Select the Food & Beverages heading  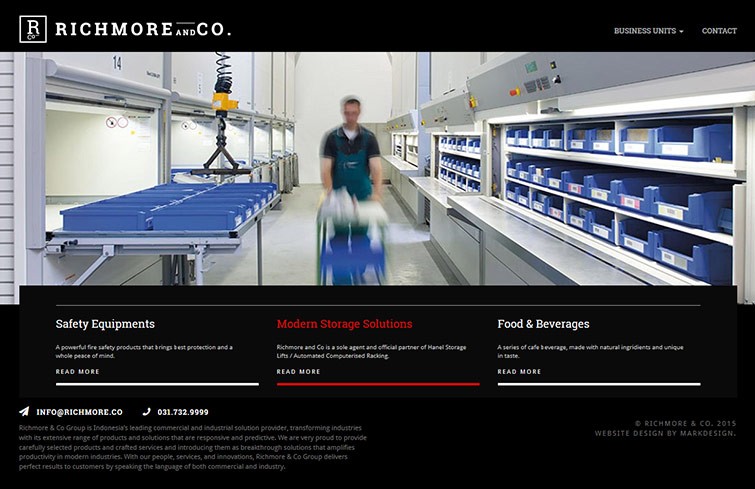pyautogui.click(x=543, y=324)
